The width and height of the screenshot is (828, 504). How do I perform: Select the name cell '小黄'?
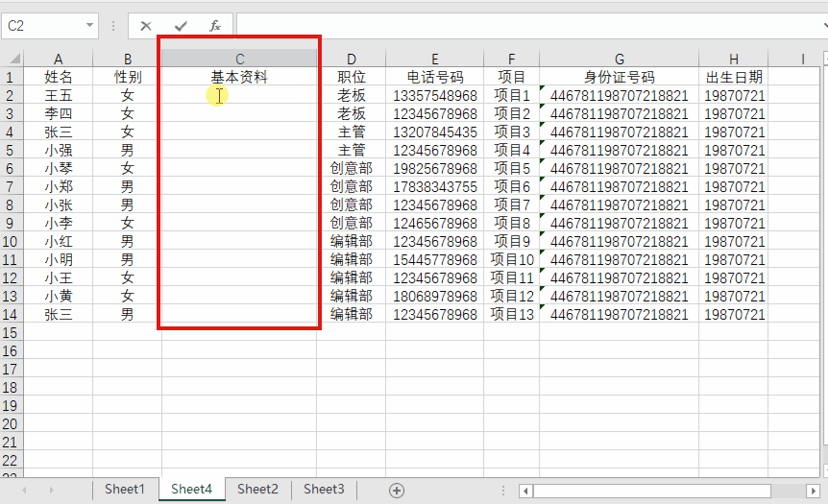[58, 296]
